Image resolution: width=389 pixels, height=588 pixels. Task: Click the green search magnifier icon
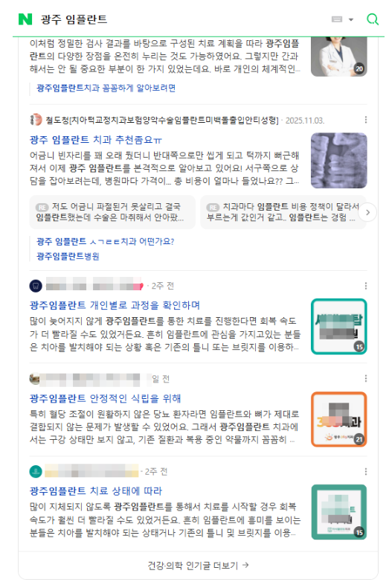[x=372, y=19]
